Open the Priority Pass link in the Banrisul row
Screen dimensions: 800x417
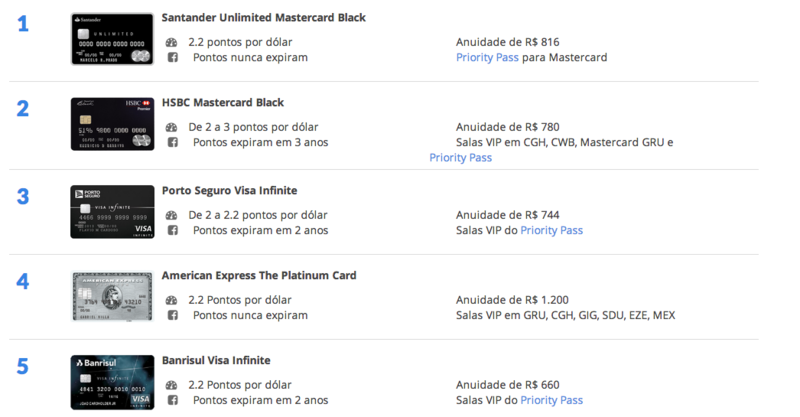(552, 400)
